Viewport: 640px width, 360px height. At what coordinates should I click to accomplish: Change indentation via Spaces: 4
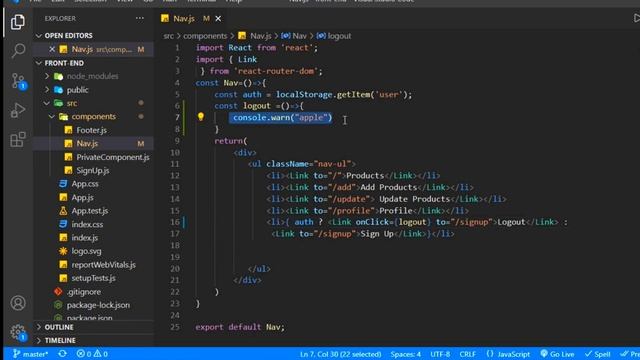coord(405,354)
